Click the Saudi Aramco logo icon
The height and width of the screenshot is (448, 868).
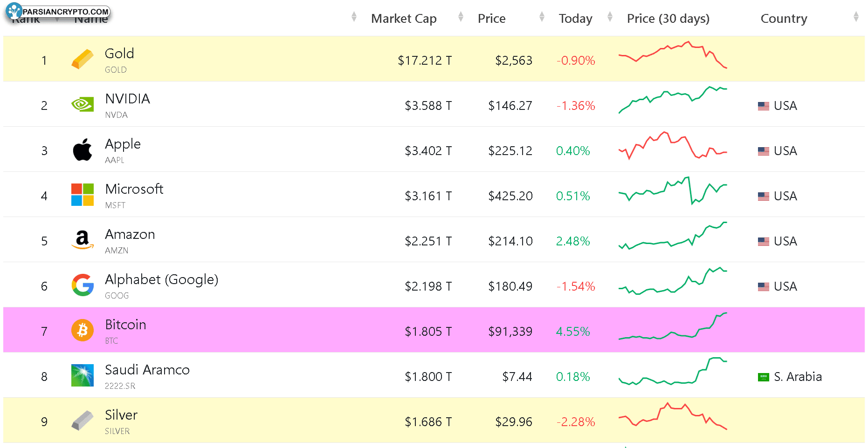[83, 375]
